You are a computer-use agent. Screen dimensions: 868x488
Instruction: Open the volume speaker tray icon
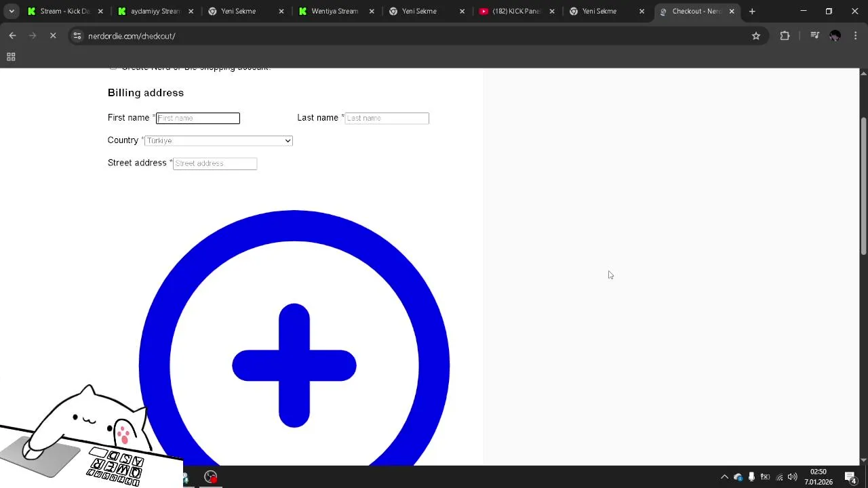(792, 477)
